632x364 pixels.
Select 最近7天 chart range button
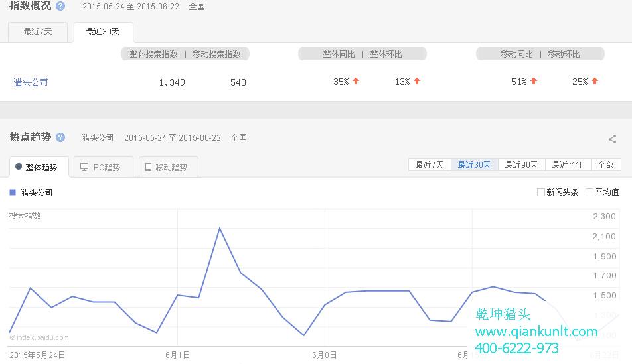(x=430, y=165)
